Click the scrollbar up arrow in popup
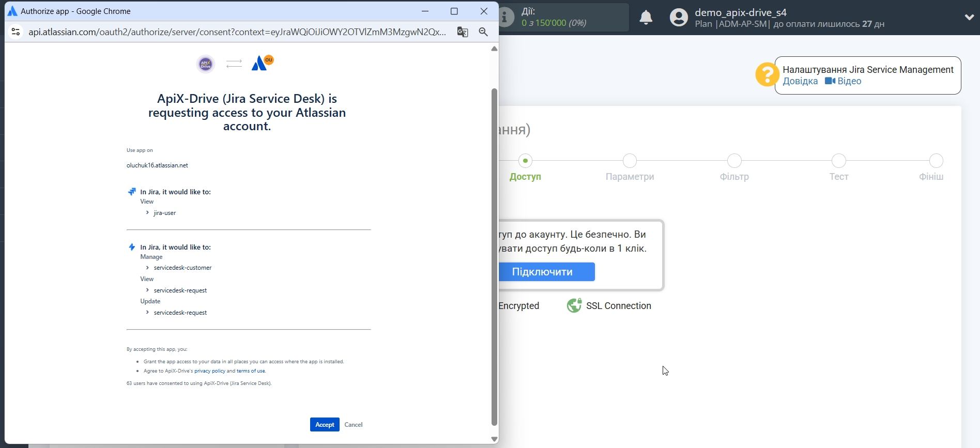The height and width of the screenshot is (448, 980). (494, 49)
